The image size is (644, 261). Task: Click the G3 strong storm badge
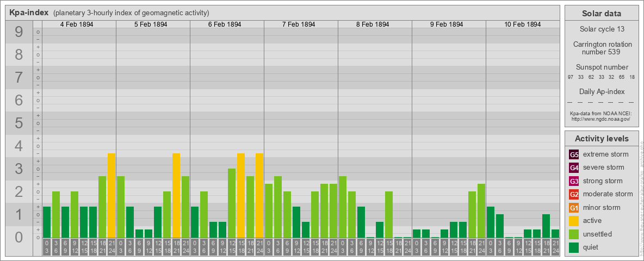[x=574, y=181]
